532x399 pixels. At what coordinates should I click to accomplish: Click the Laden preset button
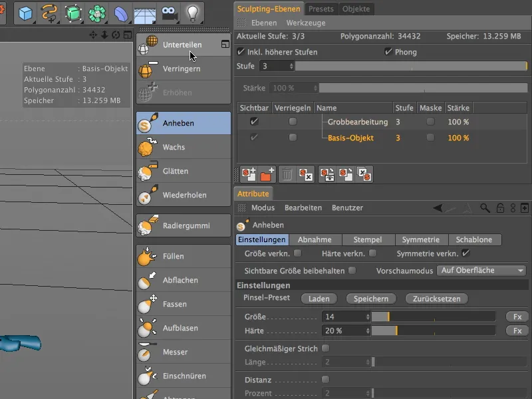[319, 299]
